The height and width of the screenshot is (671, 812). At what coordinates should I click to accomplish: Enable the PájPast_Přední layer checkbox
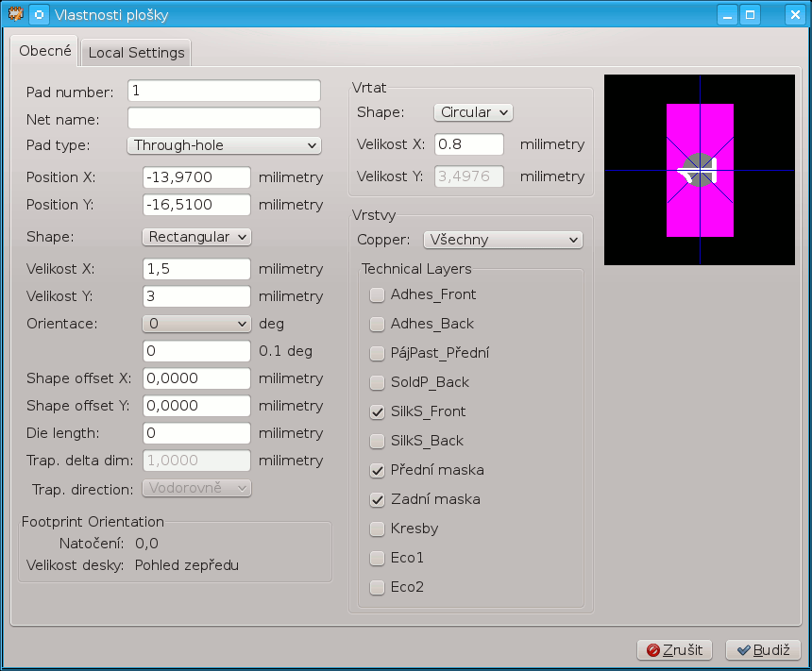click(x=377, y=354)
